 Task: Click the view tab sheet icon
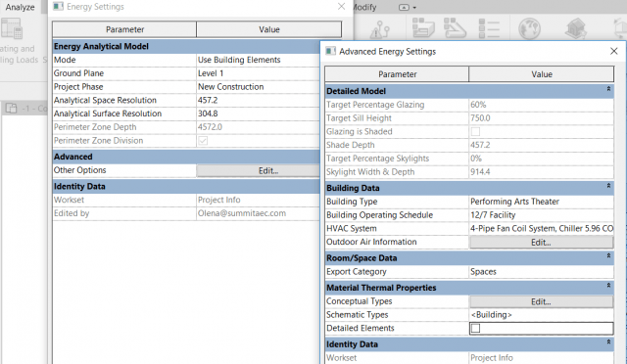tap(11, 108)
